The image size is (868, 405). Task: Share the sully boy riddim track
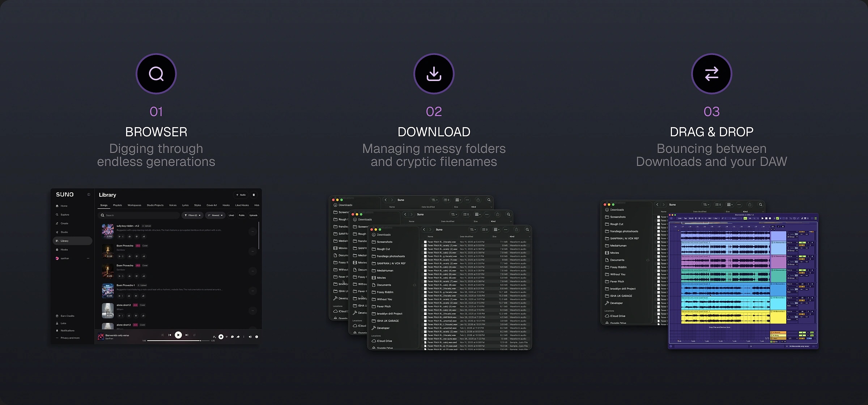point(144,236)
